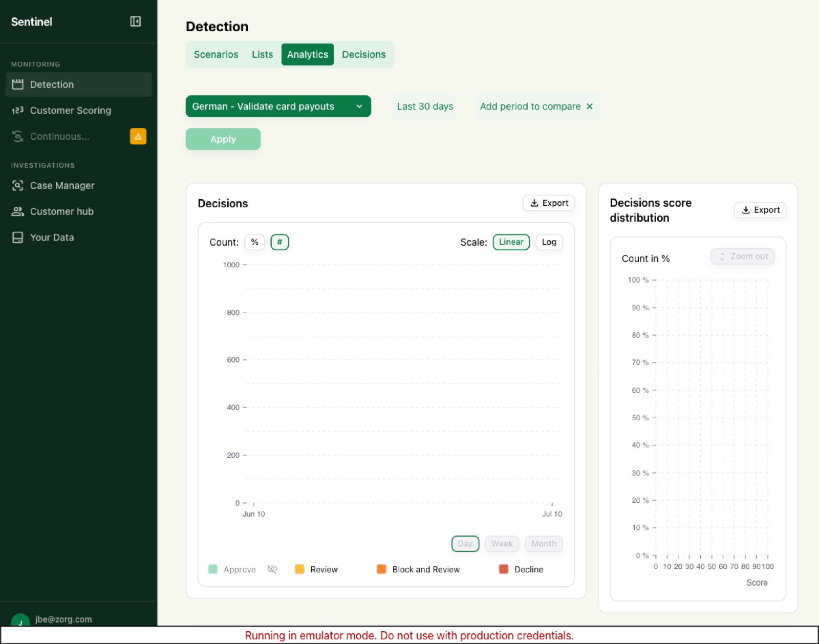Screen dimensions: 819x644
Task: Click Add period to compare
Action: click(x=530, y=106)
